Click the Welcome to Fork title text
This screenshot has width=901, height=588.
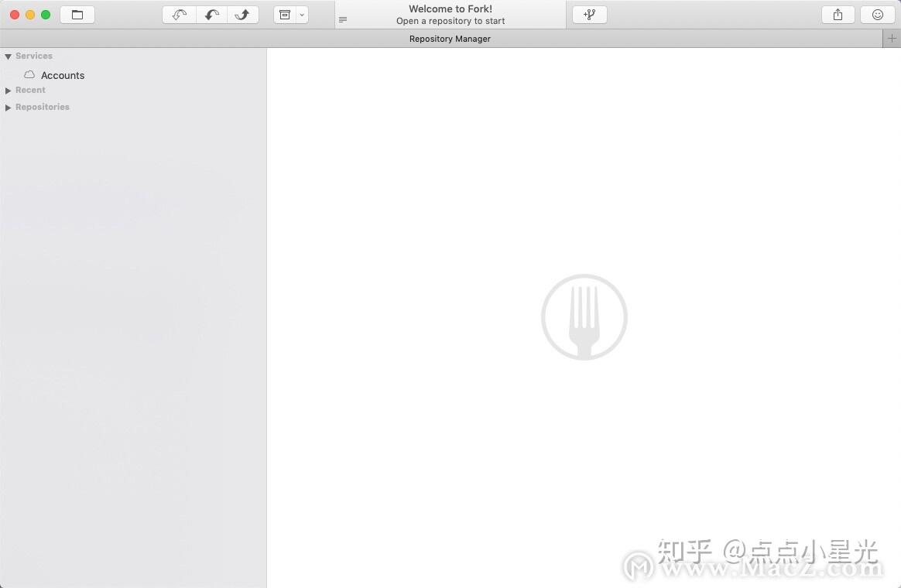(450, 9)
